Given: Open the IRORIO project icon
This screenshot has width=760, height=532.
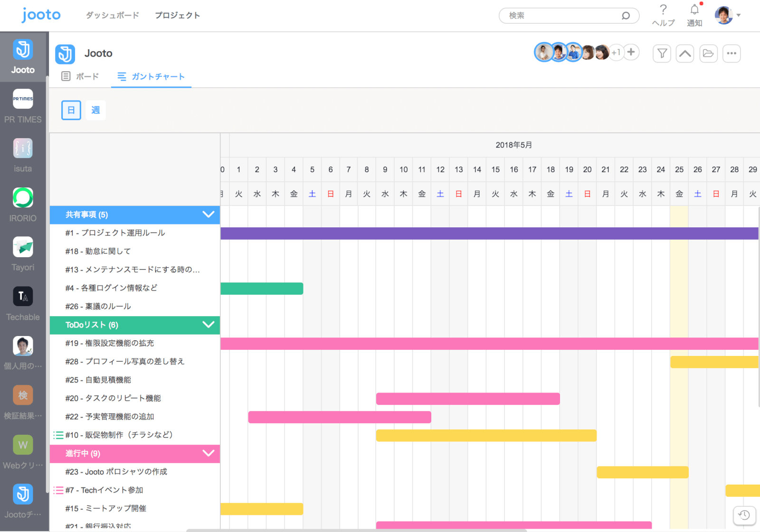Looking at the screenshot, I should (x=23, y=197).
